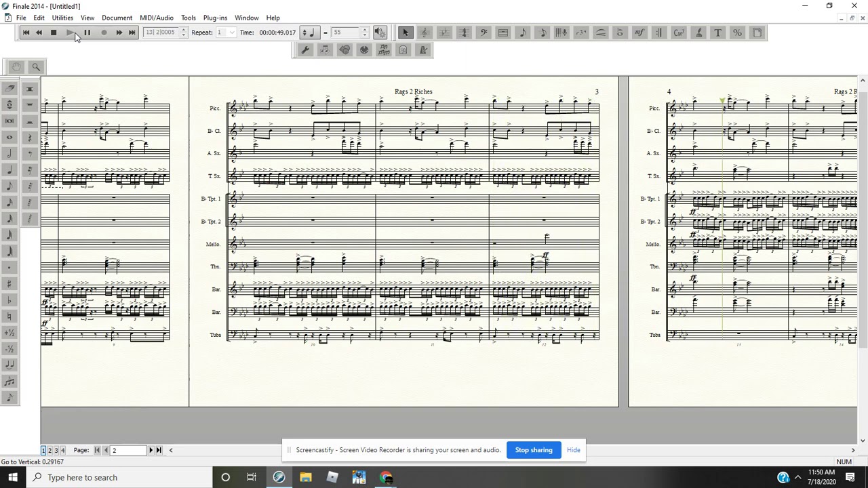Switch to layer 4 button

tap(63, 450)
